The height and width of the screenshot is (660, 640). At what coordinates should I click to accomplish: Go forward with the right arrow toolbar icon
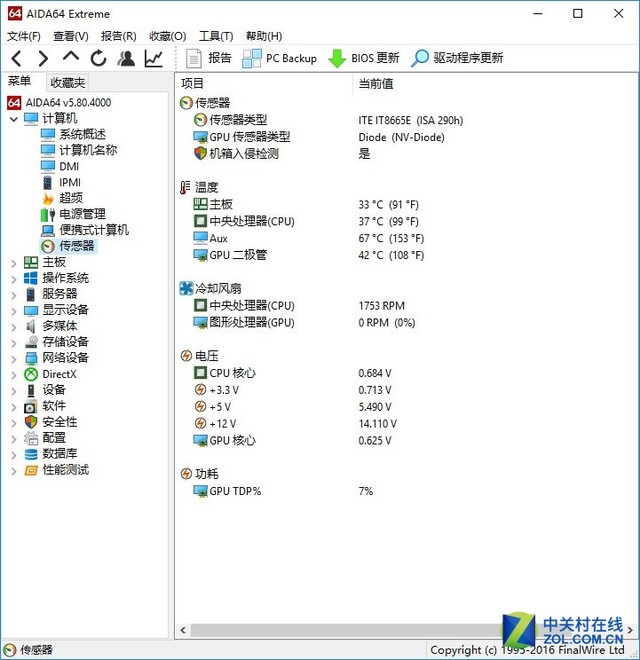click(43, 59)
